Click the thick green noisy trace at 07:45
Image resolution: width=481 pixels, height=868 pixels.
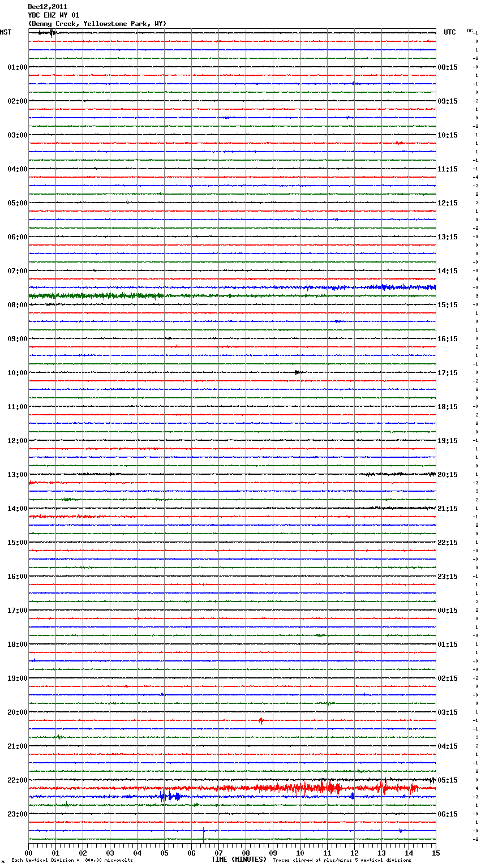[96, 296]
